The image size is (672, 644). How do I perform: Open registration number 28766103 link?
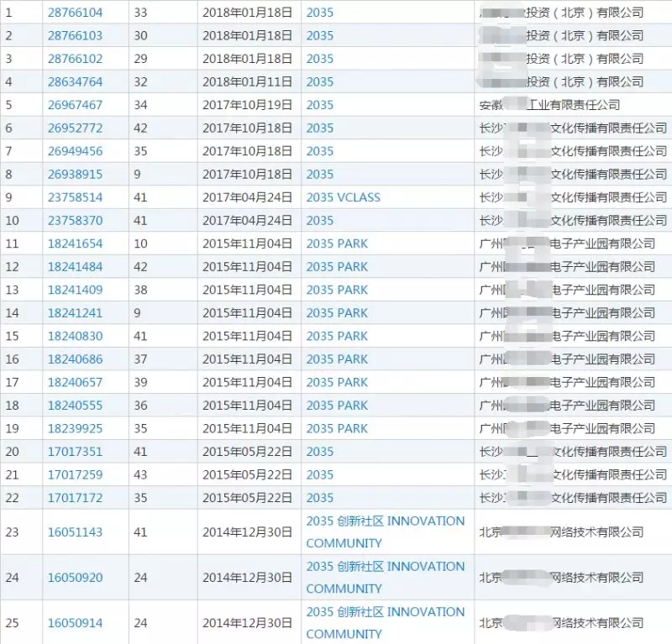(75, 35)
